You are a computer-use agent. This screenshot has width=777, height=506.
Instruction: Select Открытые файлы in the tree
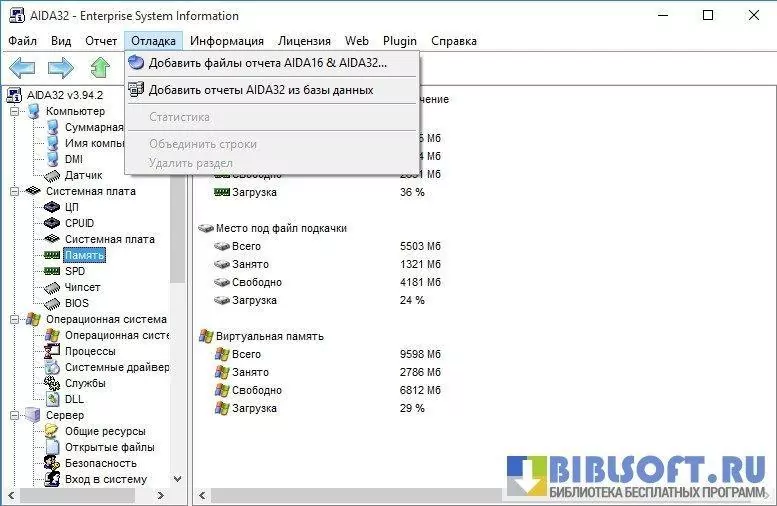pos(109,447)
